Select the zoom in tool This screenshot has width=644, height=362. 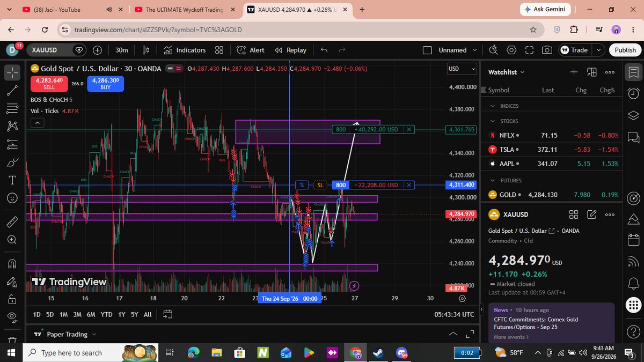click(x=12, y=240)
